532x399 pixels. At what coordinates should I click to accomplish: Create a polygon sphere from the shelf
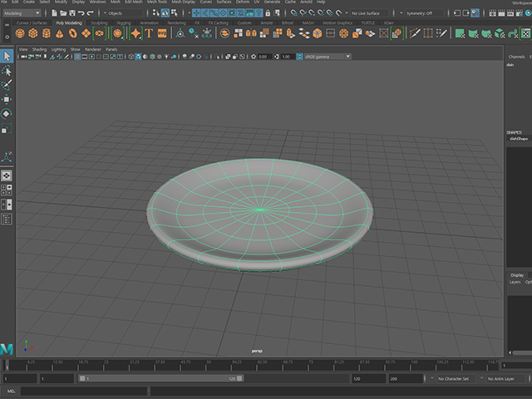point(20,33)
